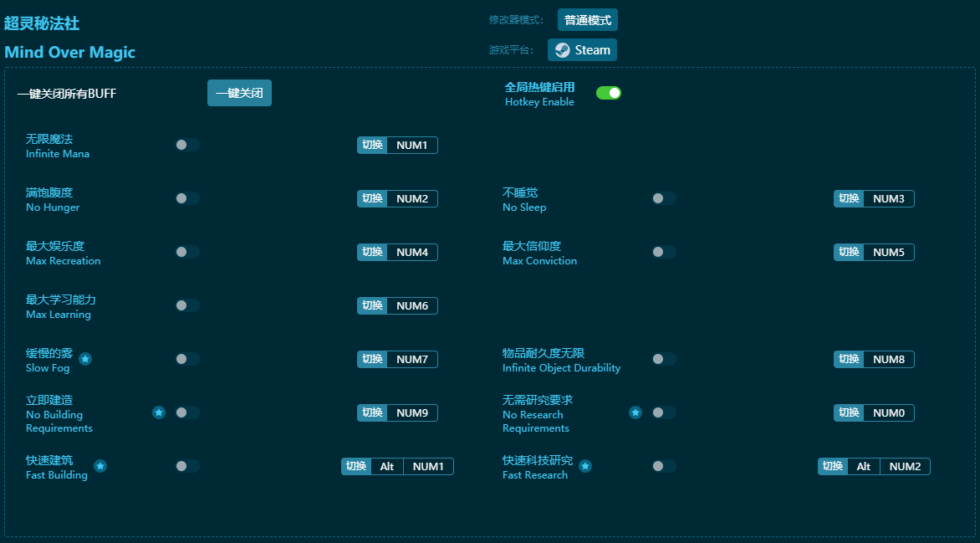
Task: Click the star icon next to Fast Research
Action: coord(585,466)
